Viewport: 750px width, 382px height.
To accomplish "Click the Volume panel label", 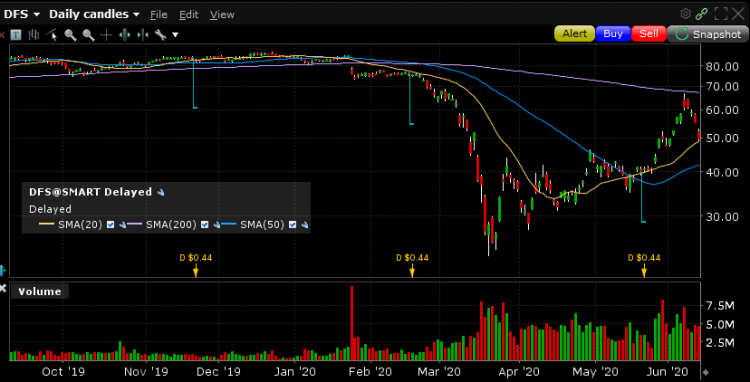I will click(40, 292).
